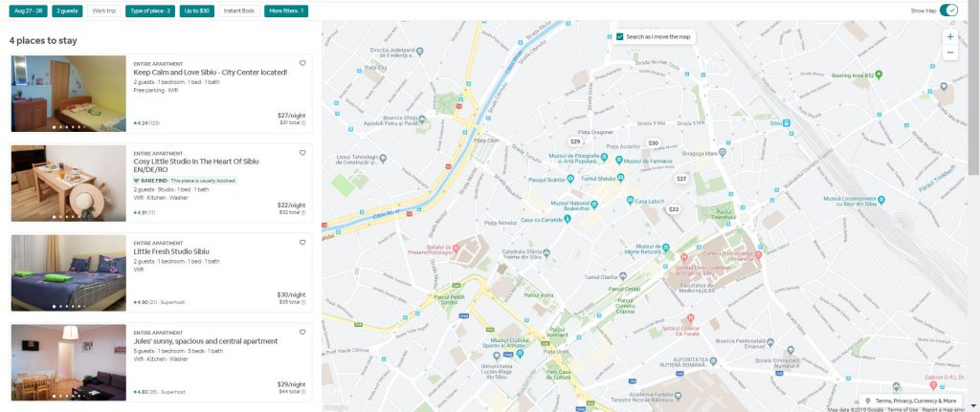Heart the Jules' sunny apartment listing

point(302,333)
